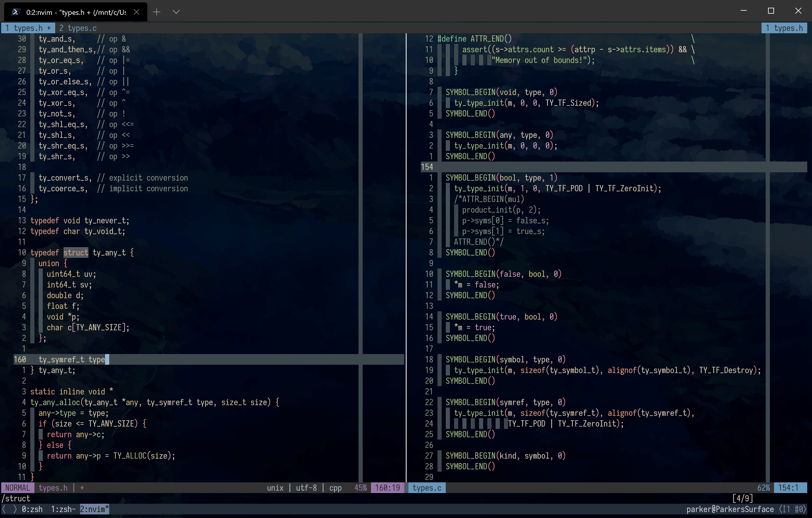Click #define ATTR_END() in types.c
This screenshot has width=812, height=518.
pos(475,39)
